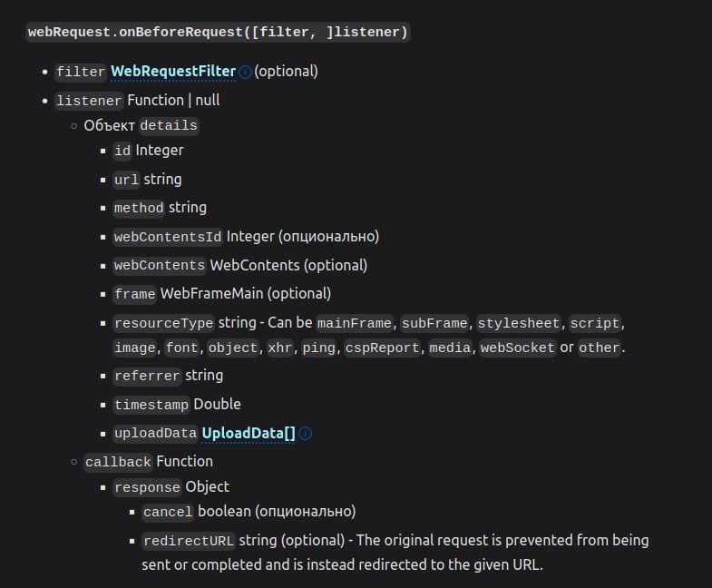
Task: Click the cspReport code value
Action: pyautogui.click(x=382, y=348)
